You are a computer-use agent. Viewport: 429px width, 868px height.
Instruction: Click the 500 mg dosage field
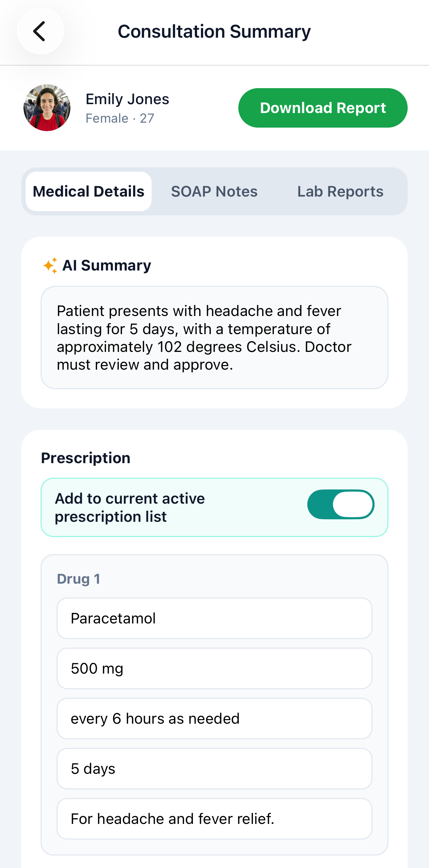pyautogui.click(x=214, y=669)
